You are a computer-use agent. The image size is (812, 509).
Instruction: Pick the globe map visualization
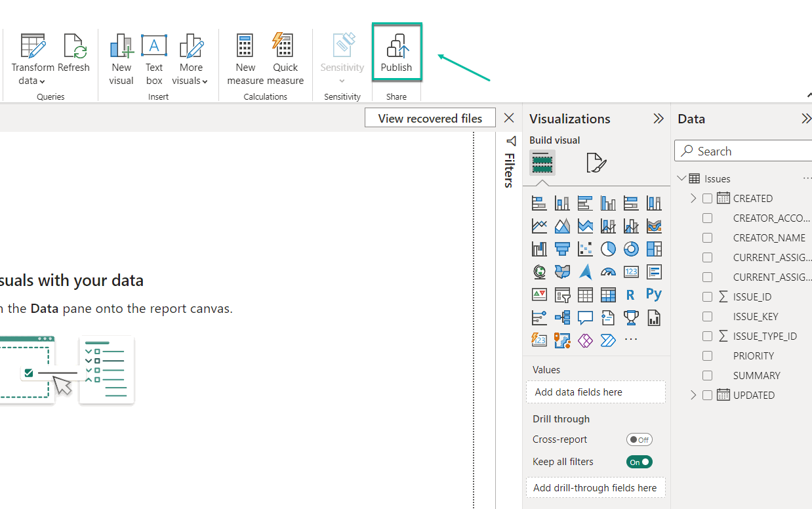coord(539,272)
